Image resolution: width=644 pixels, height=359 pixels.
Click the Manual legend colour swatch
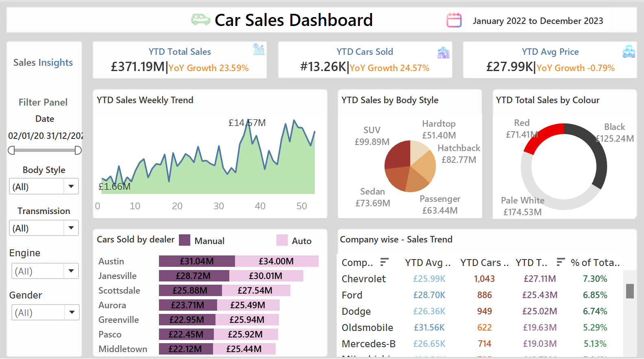coord(185,240)
